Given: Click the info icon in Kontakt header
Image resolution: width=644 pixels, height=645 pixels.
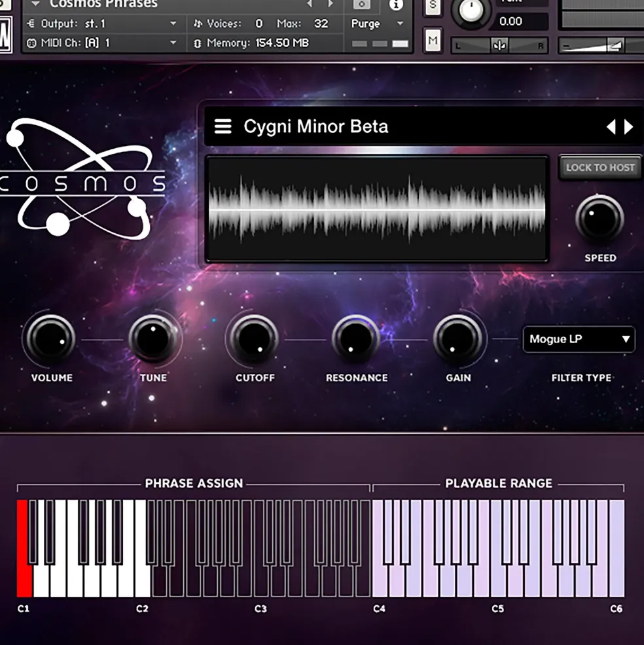Looking at the screenshot, I should pyautogui.click(x=396, y=5).
